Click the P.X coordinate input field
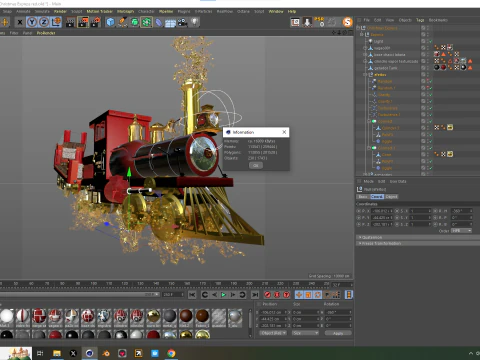Image resolution: width=480 pixels, height=360 pixels. [383, 211]
